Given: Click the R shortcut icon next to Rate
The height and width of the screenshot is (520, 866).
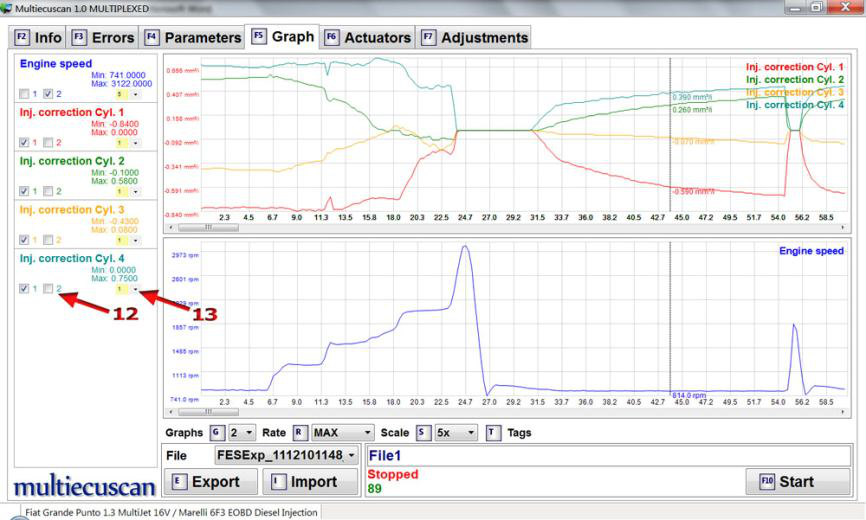Looking at the screenshot, I should point(300,433).
